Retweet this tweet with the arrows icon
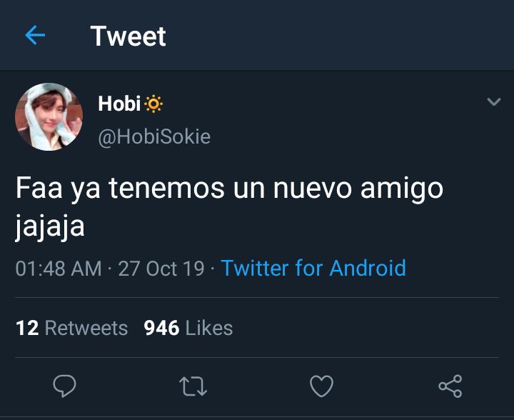The image size is (514, 420). pos(193,386)
